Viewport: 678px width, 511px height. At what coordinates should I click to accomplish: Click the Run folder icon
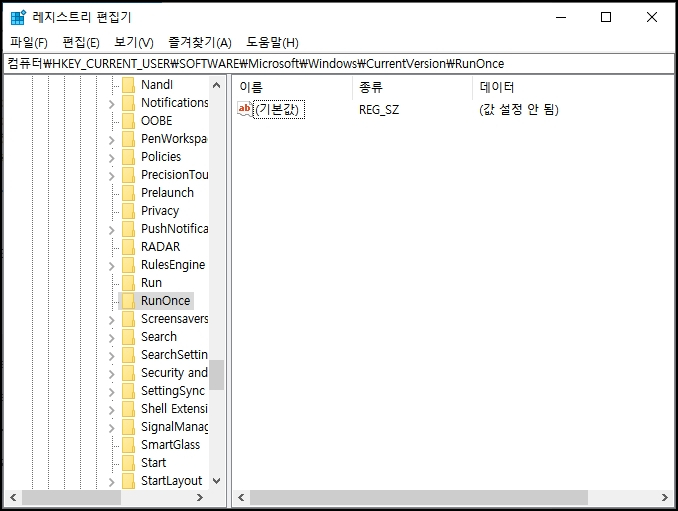128,283
